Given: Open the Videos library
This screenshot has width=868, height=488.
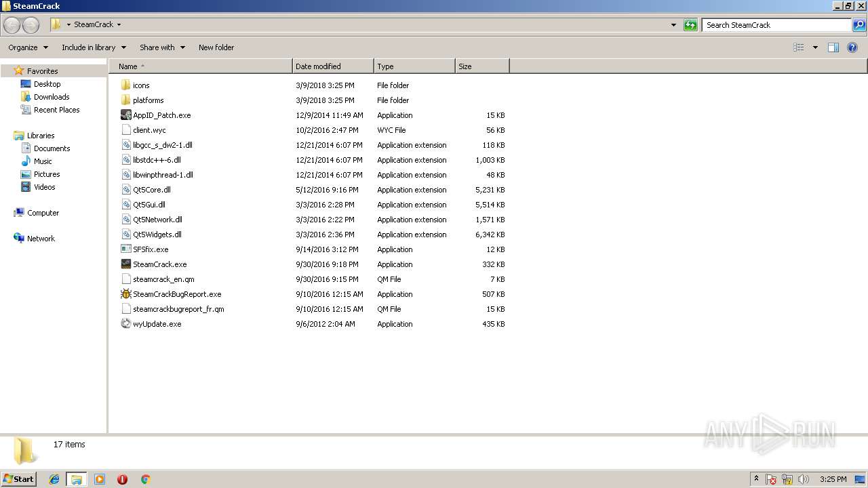Looking at the screenshot, I should (44, 187).
